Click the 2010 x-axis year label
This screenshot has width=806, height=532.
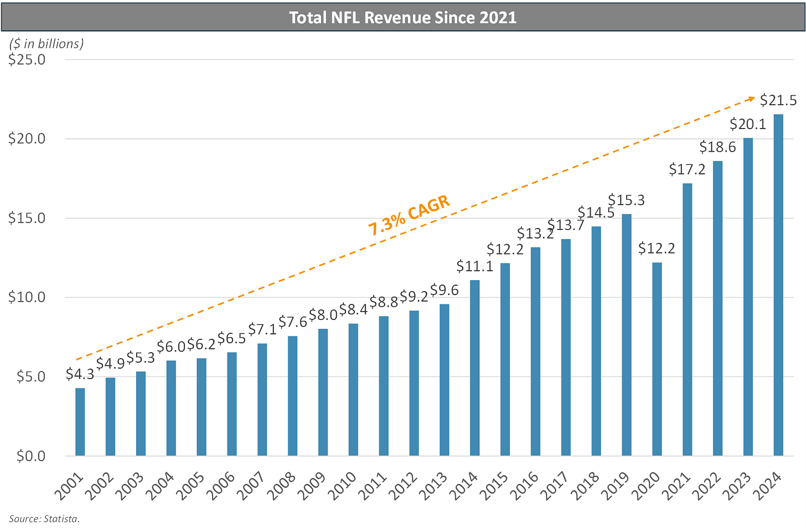343,486
